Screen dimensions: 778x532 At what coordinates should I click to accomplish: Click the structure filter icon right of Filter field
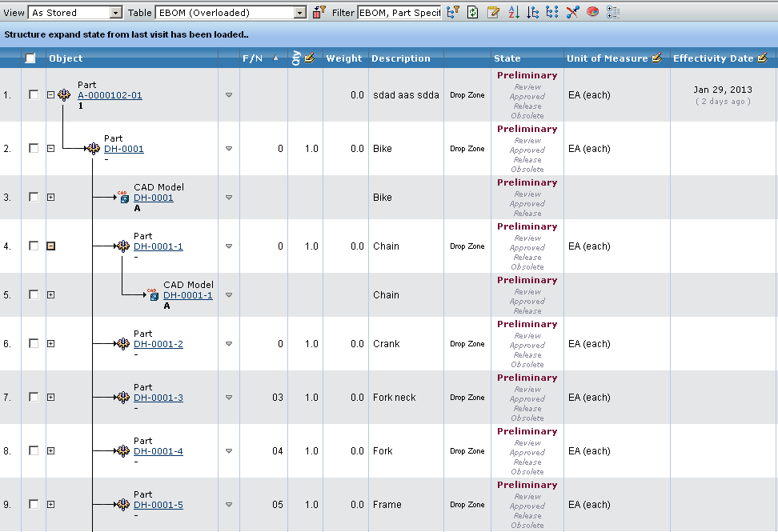click(x=453, y=13)
